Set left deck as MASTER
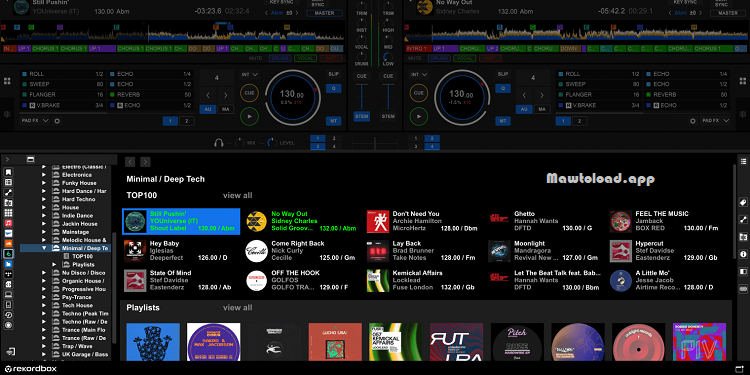The height and width of the screenshot is (375, 750). (x=324, y=13)
